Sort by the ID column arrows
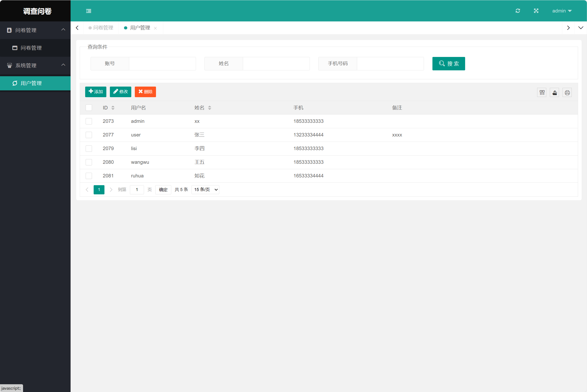The image size is (587, 392). point(113,108)
